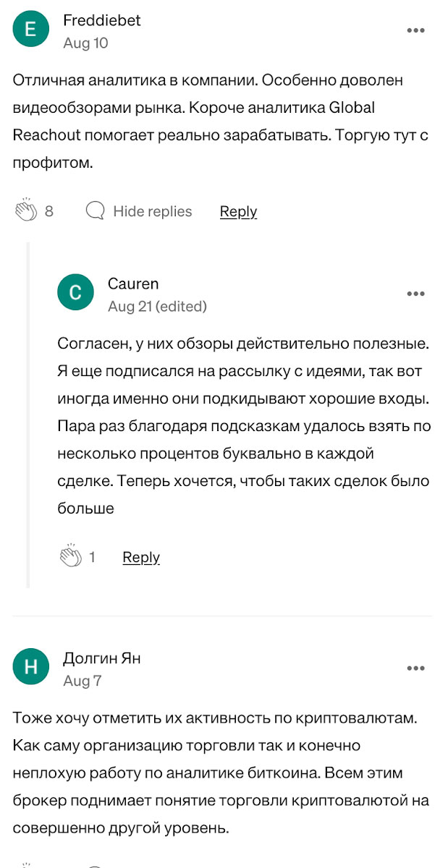Screen dimensions: 448x868
Task: Clap for Freddiebet's review about video market overviews
Action: click(x=28, y=210)
